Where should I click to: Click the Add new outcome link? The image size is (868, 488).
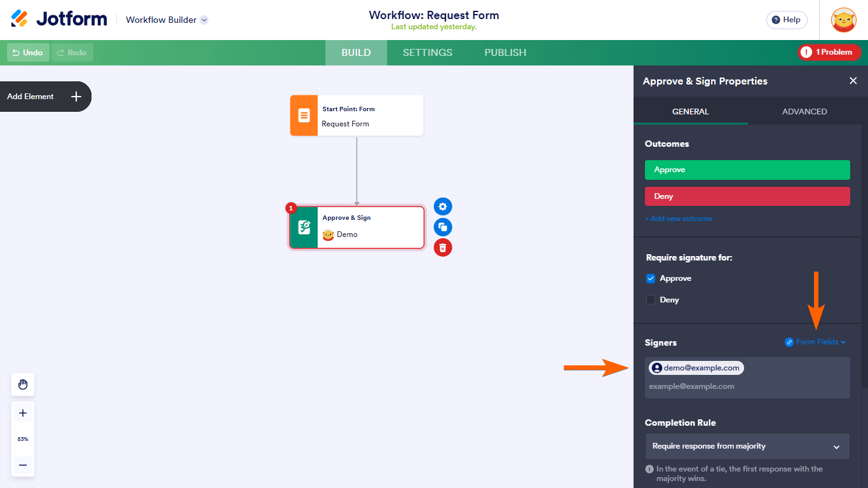pos(679,219)
